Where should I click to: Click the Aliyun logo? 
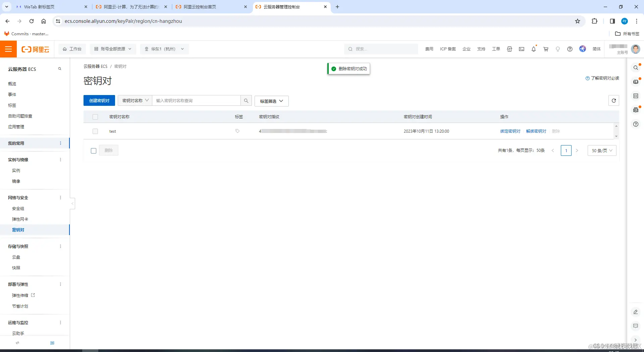(35, 49)
